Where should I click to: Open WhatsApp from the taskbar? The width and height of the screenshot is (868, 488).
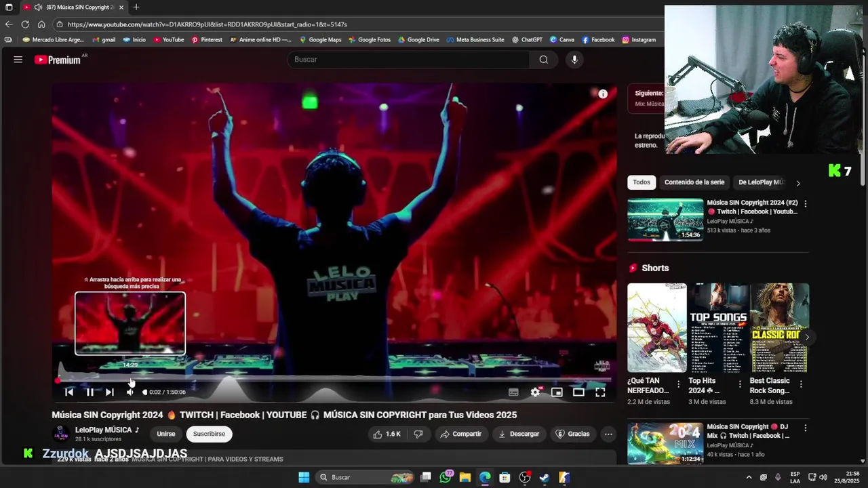[446, 477]
